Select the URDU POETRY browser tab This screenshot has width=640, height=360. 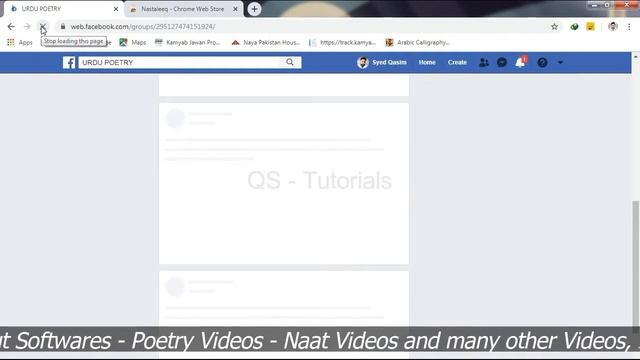pos(63,9)
